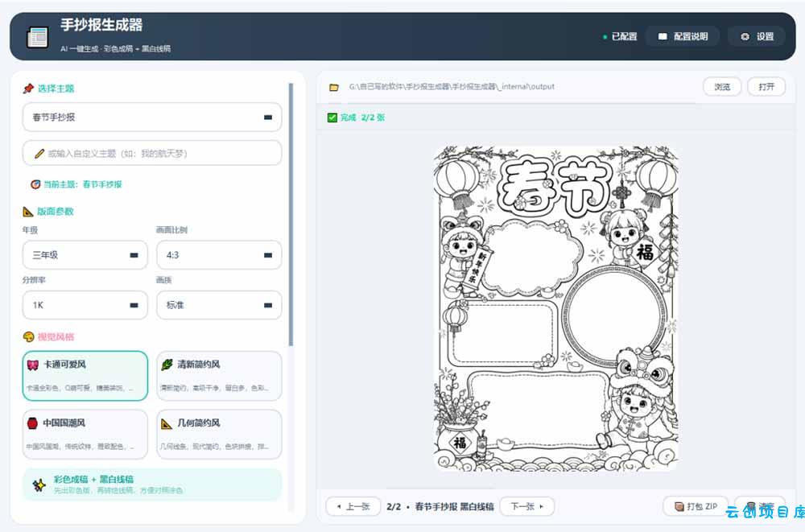Expand the 三年级 grade dropdown
Viewport: 805px width, 532px height.
coord(85,254)
